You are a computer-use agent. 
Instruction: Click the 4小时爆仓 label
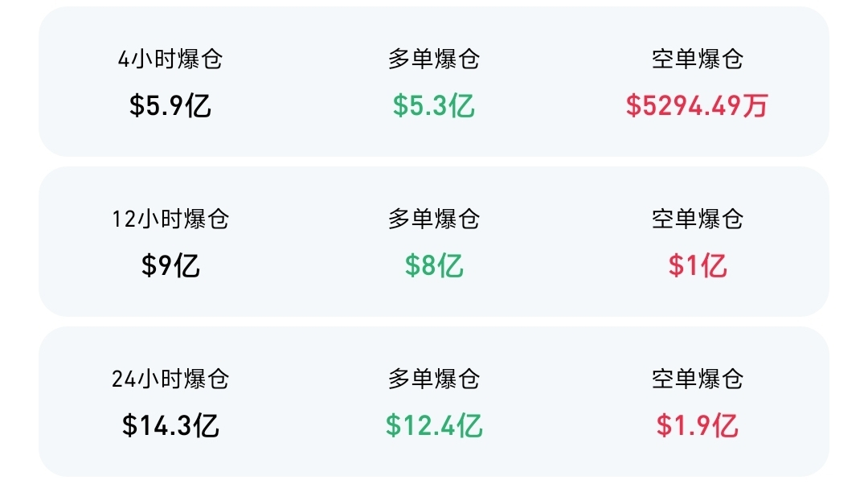(170, 59)
